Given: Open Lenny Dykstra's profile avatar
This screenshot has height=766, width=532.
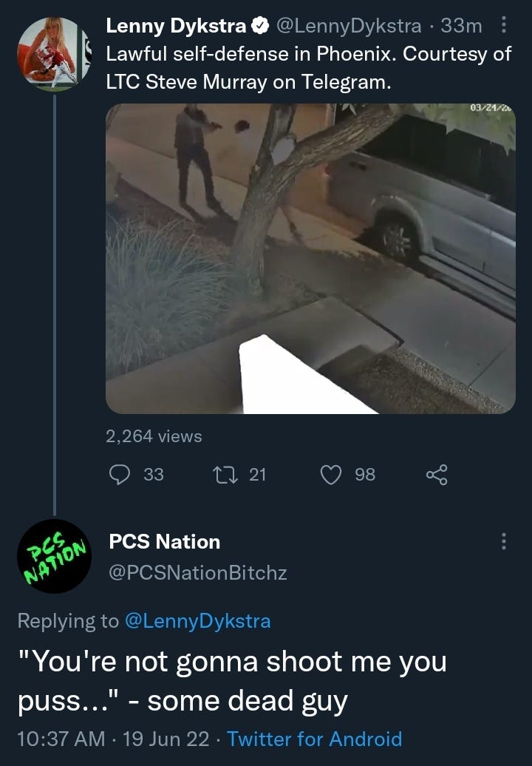Looking at the screenshot, I should pos(54,54).
